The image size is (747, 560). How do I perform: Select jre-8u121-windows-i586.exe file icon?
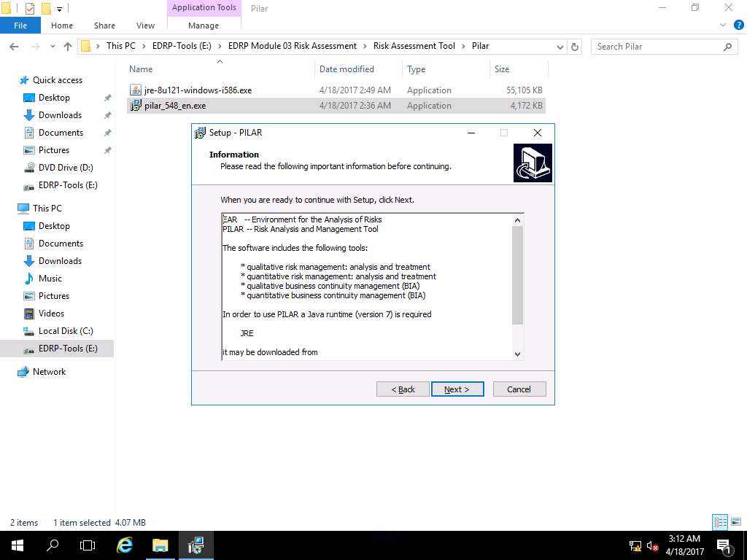[x=136, y=90]
